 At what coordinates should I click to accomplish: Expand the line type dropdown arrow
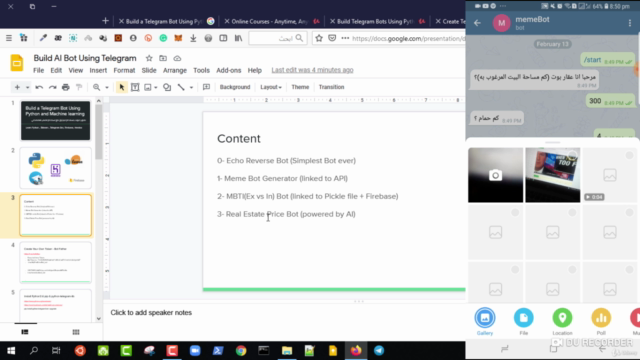pyautogui.click(x=191, y=87)
